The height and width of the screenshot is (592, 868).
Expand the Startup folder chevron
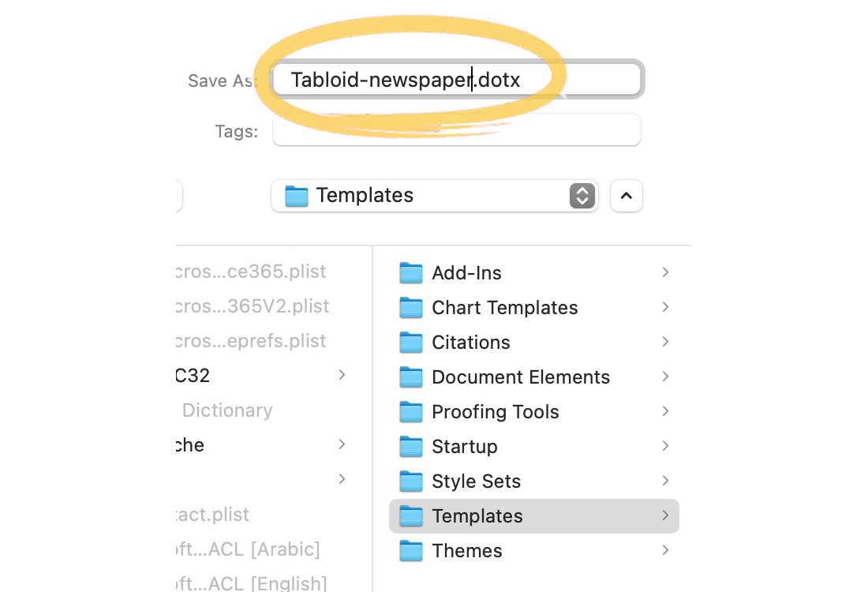(665, 446)
